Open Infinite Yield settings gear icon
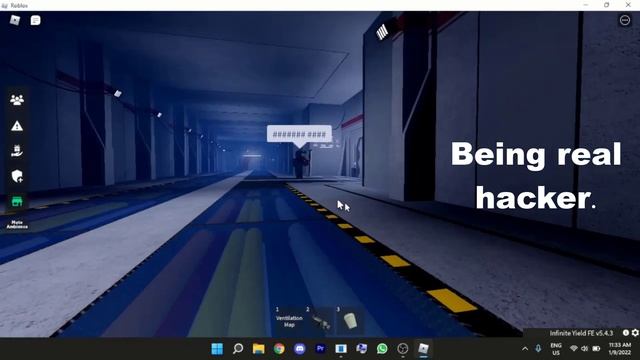Image resolution: width=640 pixels, height=360 pixels. click(x=635, y=333)
